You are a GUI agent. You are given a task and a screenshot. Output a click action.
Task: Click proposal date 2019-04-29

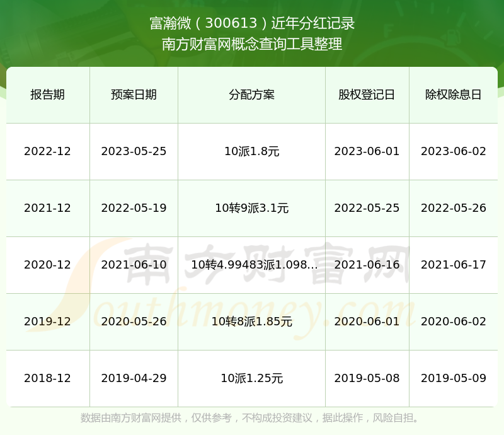pos(134,378)
